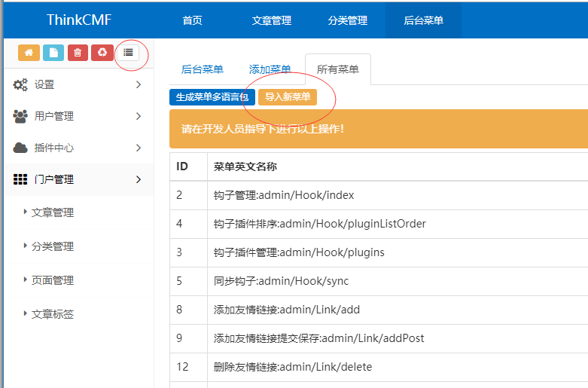The height and width of the screenshot is (388, 588).
Task: Click the white list menu icon button
Action: (x=128, y=53)
